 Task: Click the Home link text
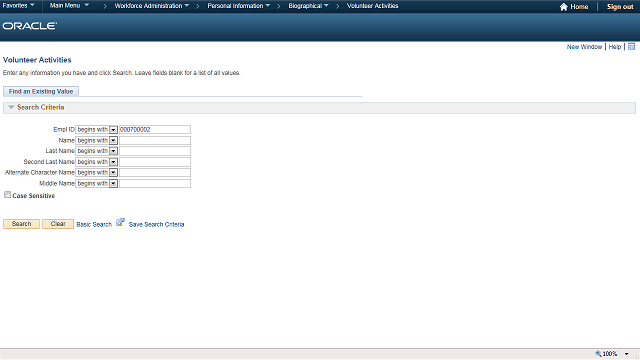point(579,7)
